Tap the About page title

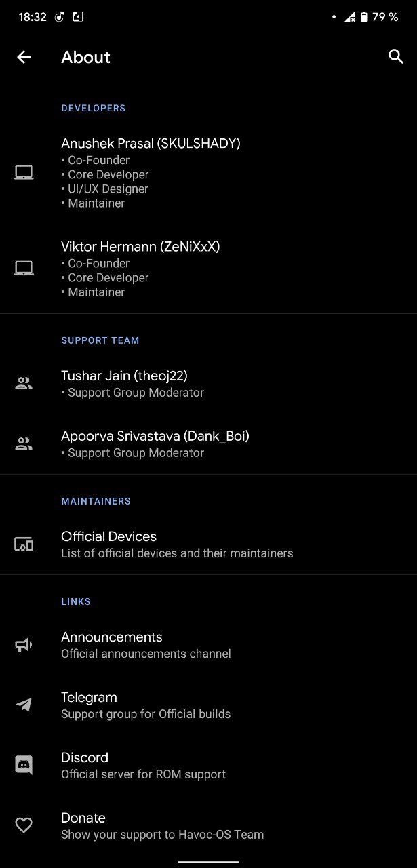tap(85, 57)
